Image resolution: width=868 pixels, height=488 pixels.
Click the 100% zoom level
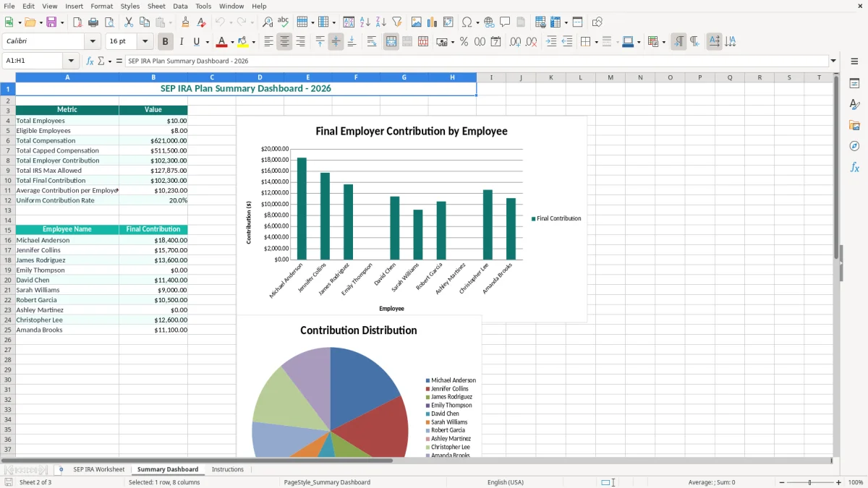(x=856, y=482)
